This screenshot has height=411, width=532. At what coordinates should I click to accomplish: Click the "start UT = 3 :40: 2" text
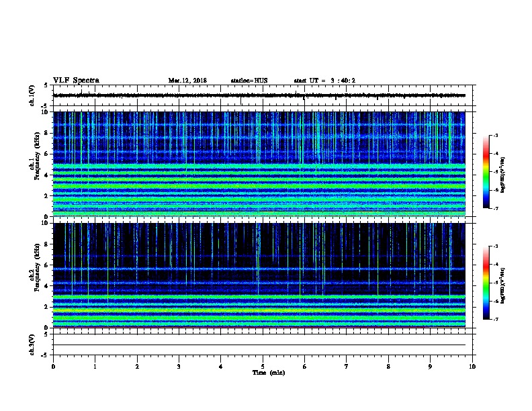pyautogui.click(x=324, y=81)
